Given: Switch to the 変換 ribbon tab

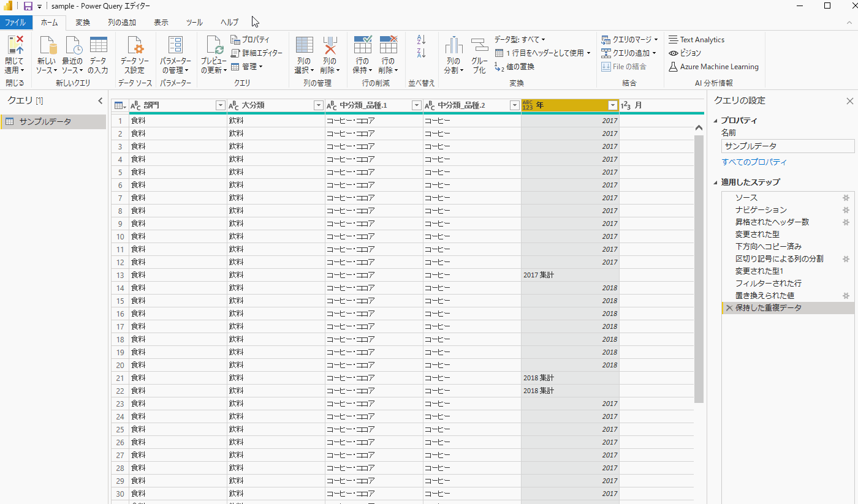Looking at the screenshot, I should 83,23.
